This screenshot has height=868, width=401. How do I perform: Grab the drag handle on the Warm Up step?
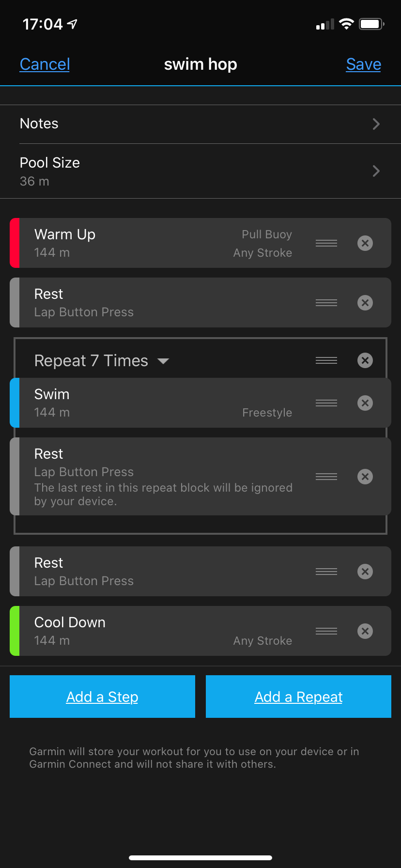pyautogui.click(x=326, y=243)
